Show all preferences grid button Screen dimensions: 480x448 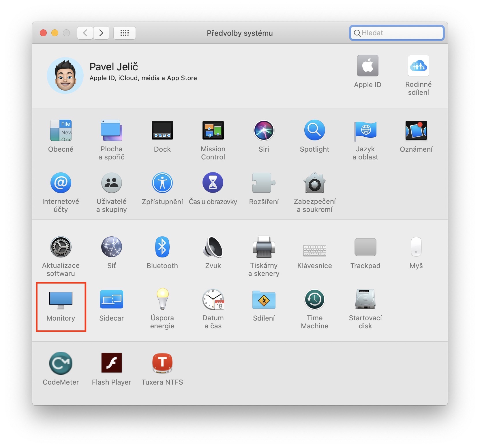(125, 33)
